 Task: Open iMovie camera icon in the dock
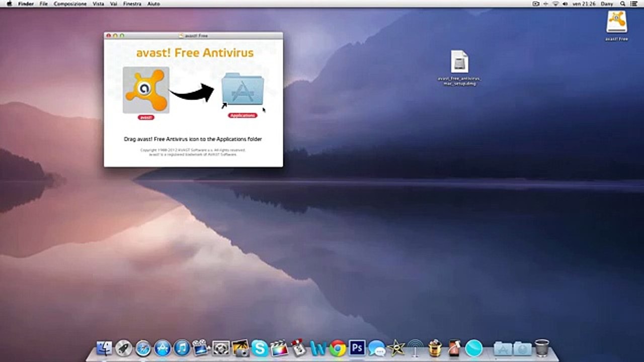click(201, 348)
